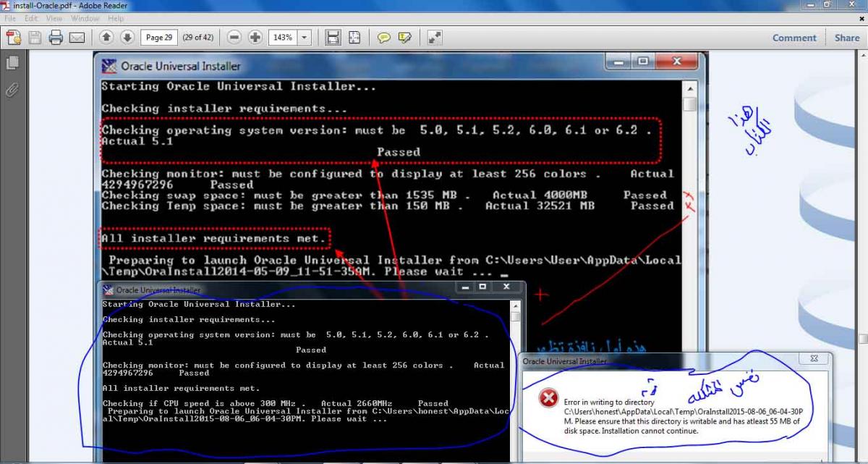Switch to read mode with expand arrows icon
Screen dimensions: 868x464
435,38
